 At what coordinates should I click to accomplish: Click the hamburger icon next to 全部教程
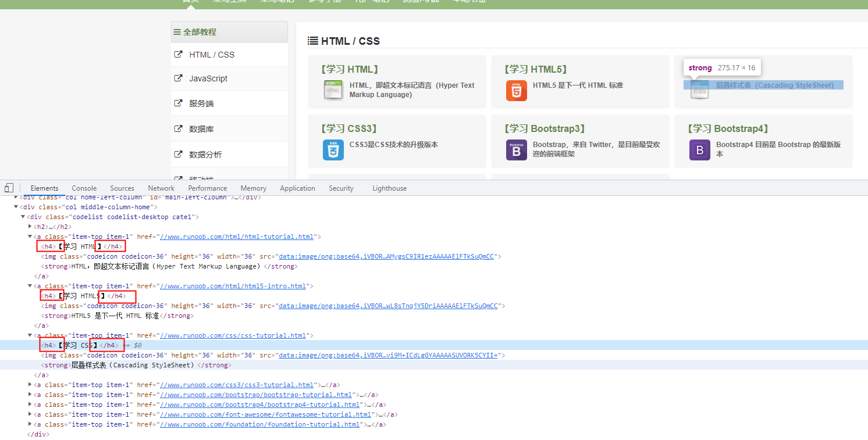click(177, 32)
